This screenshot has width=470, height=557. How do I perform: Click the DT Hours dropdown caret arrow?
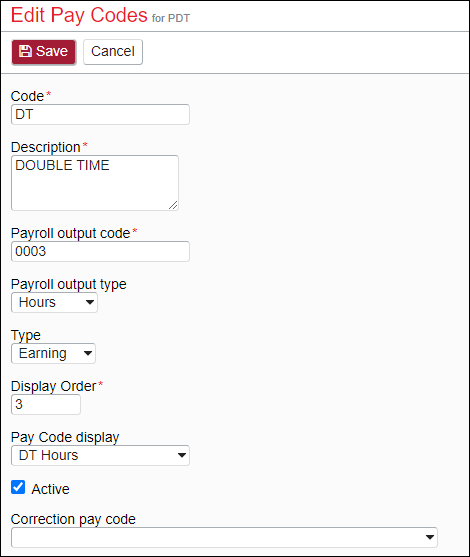(182, 455)
